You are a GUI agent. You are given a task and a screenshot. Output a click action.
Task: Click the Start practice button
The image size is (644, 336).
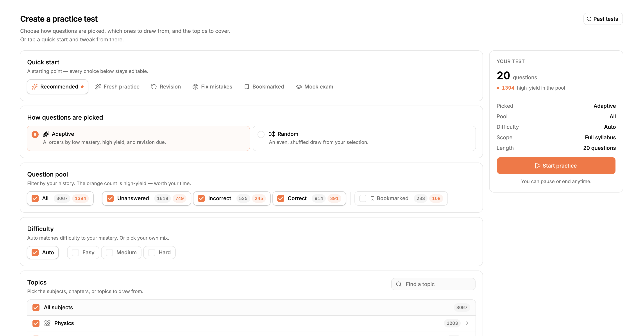point(556,166)
